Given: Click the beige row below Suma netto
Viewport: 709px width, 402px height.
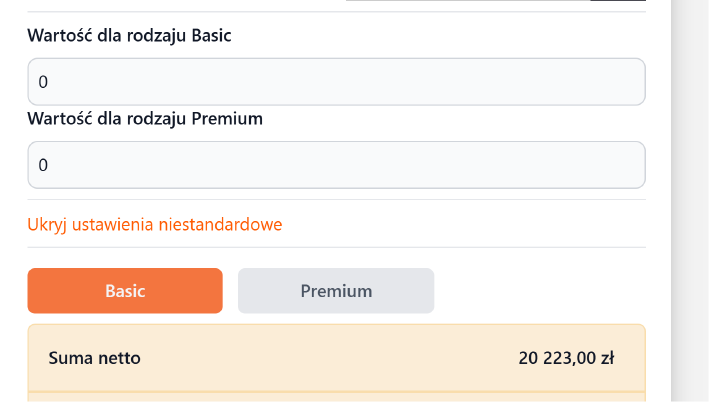Looking at the screenshot, I should coord(336,396).
